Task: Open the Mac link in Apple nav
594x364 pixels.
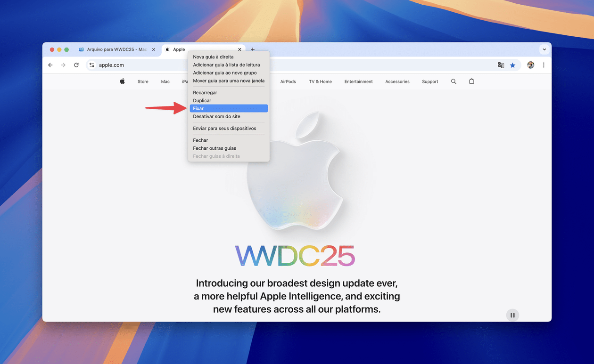Action: click(165, 81)
